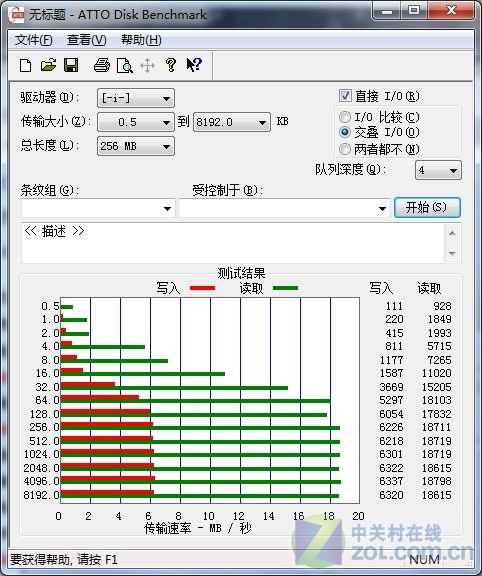Click the 64.0 row label in chart
The image size is (482, 576).
(47, 400)
